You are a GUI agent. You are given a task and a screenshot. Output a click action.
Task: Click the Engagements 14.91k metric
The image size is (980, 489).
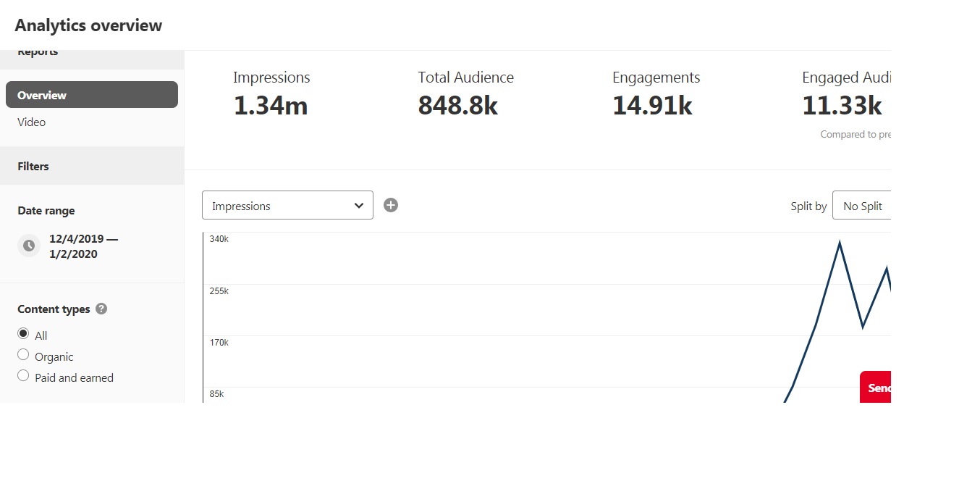[x=656, y=95]
